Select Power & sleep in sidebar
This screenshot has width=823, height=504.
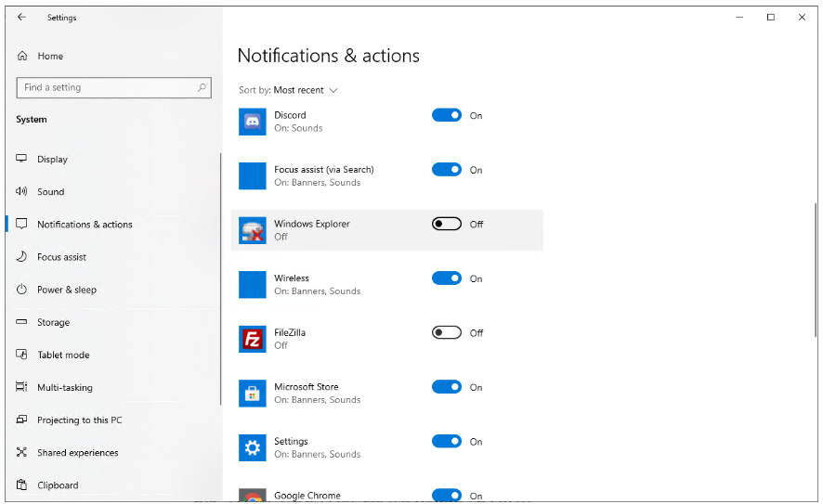pyautogui.click(x=66, y=290)
